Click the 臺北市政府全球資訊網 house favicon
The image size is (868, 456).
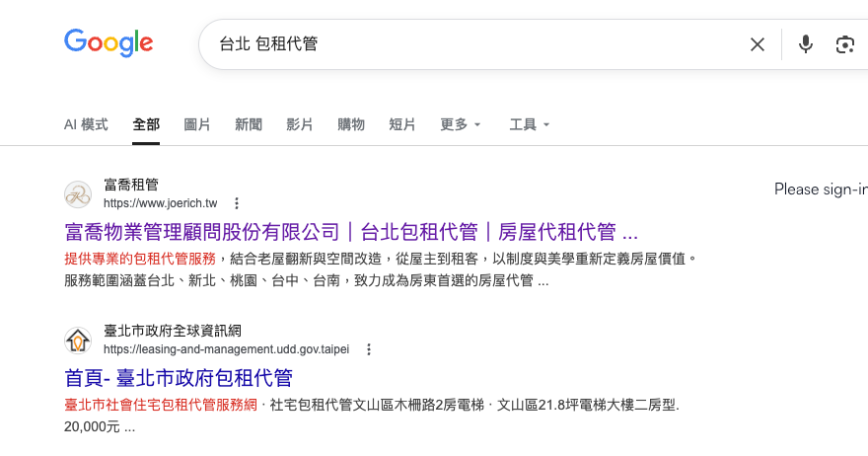point(78,341)
